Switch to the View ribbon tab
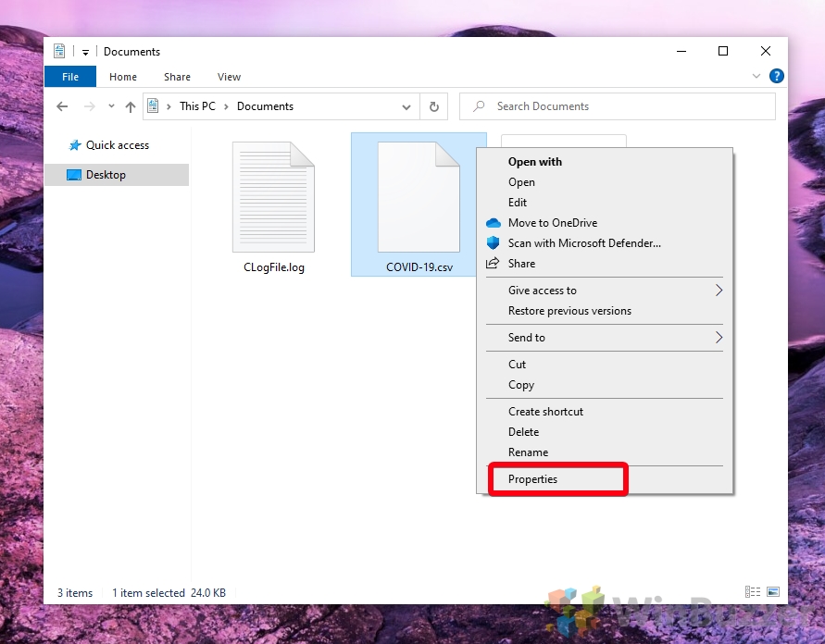 (229, 77)
